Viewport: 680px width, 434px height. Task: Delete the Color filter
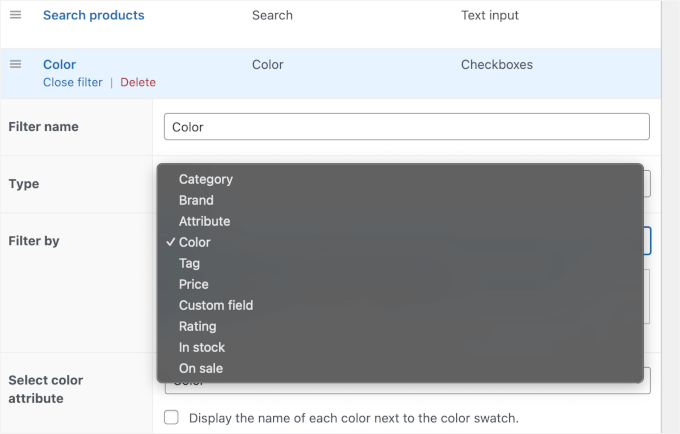[x=138, y=82]
